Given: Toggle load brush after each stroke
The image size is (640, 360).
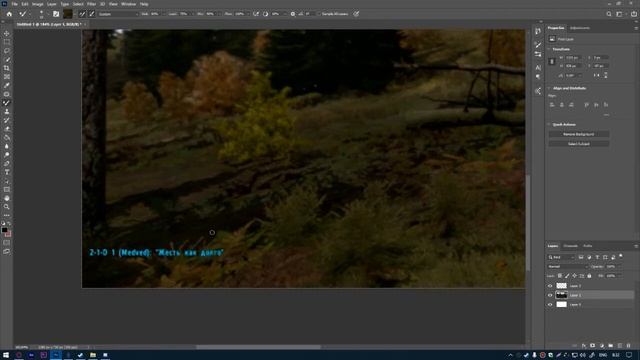Looking at the screenshot, I should point(82,14).
